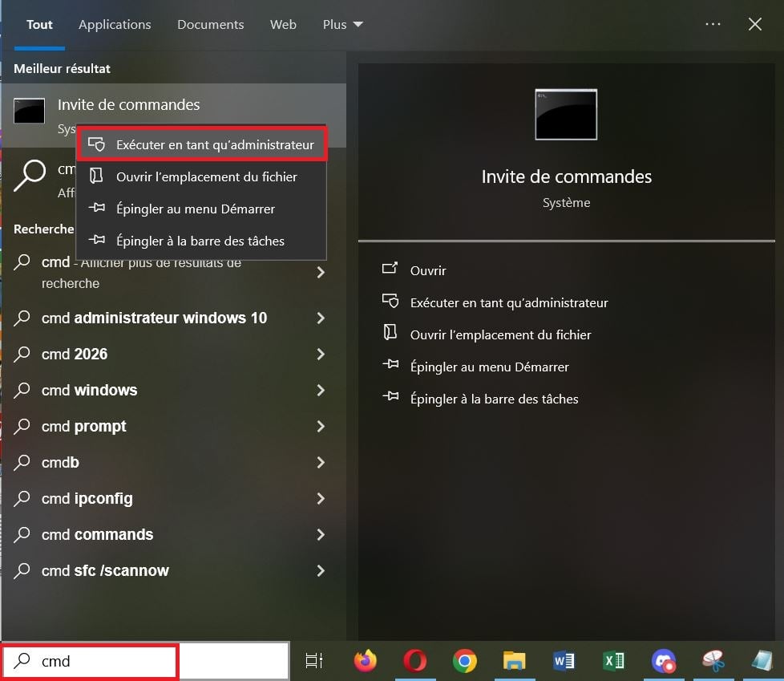
Task: Click the Invite de commandes best result icon
Action: pyautogui.click(x=29, y=111)
